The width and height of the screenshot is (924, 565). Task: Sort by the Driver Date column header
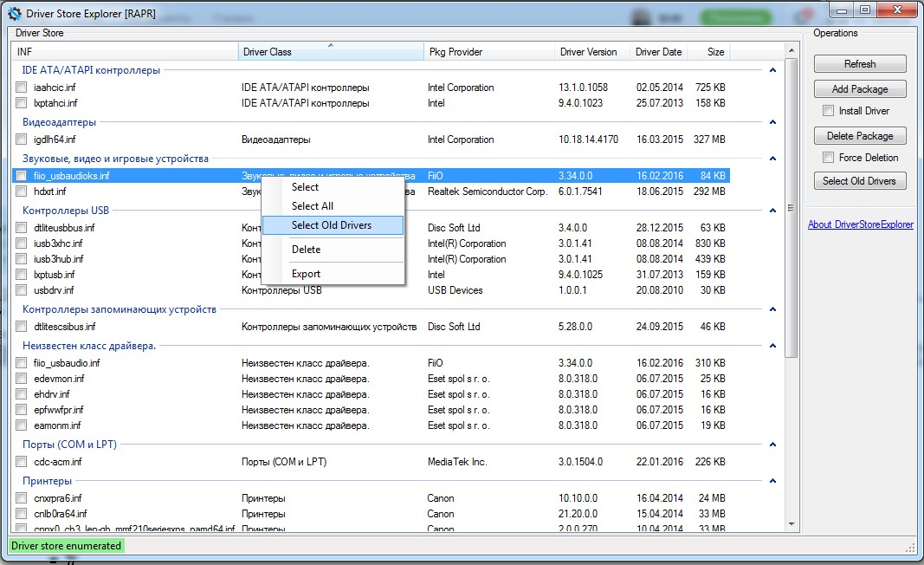click(x=659, y=52)
